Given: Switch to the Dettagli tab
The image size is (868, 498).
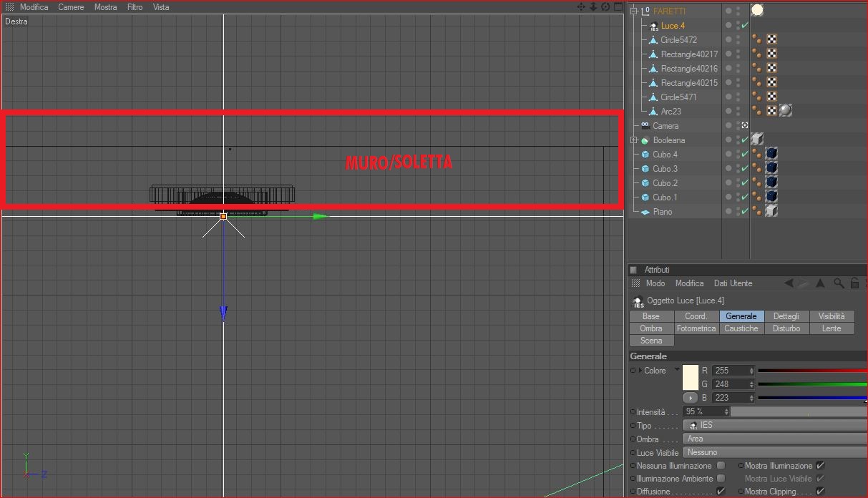Looking at the screenshot, I should click(x=786, y=316).
